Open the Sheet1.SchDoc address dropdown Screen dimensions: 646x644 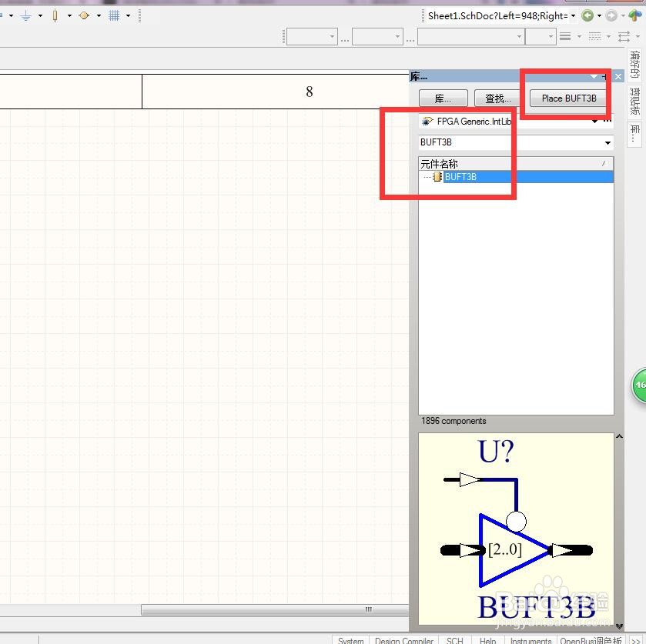pyautogui.click(x=573, y=15)
